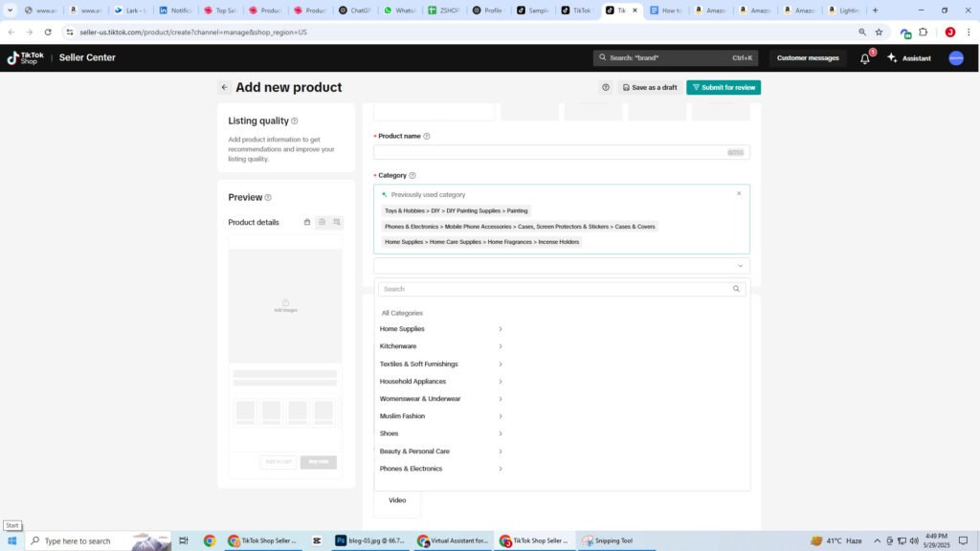Screen dimensions: 980x551
Task: Open the profile avatar in Seller Center header
Action: pos(956,58)
